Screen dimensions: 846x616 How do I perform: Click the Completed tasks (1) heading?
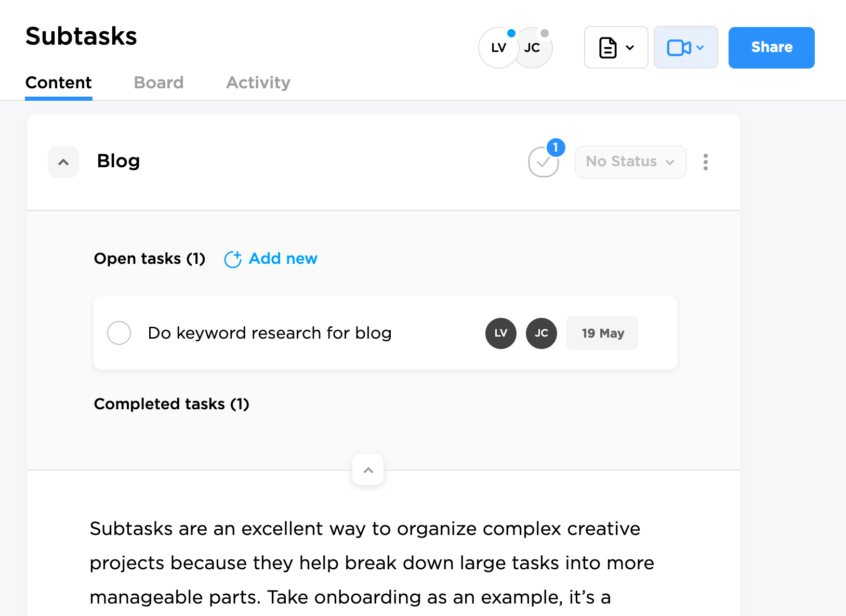(171, 404)
